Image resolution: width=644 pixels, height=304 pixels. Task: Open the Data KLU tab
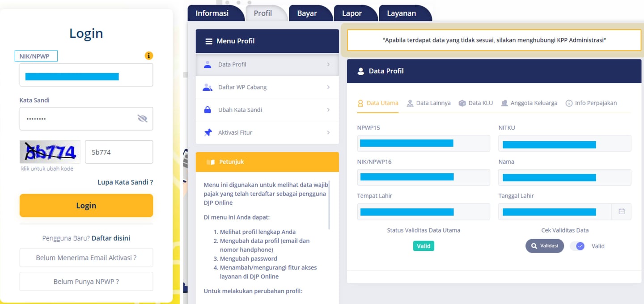pyautogui.click(x=476, y=103)
